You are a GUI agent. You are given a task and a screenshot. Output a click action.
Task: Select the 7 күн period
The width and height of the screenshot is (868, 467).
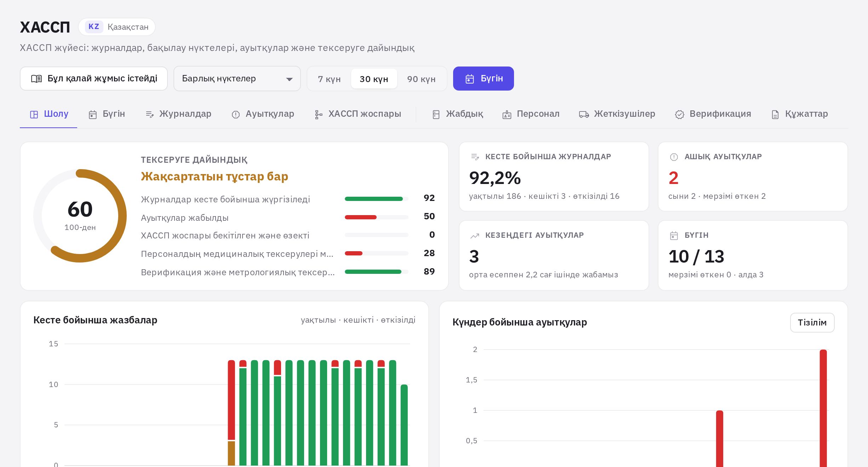click(x=329, y=79)
